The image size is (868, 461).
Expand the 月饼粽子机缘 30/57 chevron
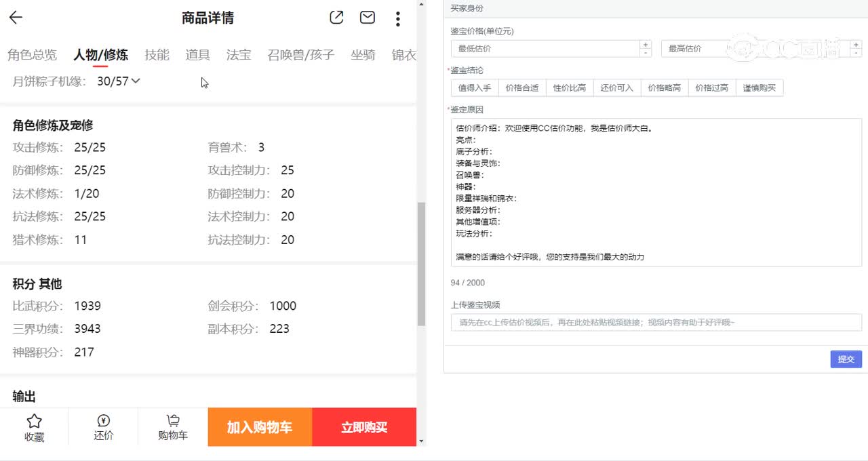(x=136, y=81)
